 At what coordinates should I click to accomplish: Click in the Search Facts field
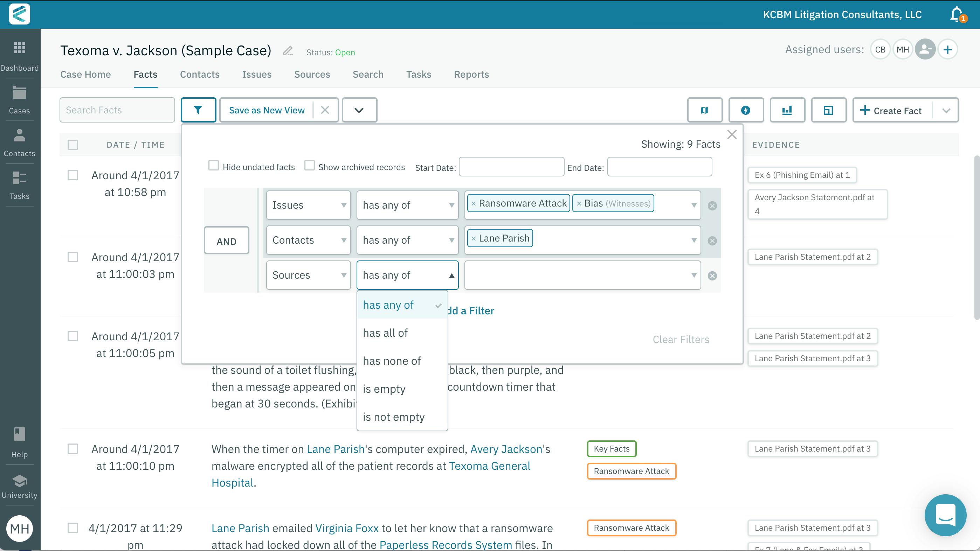pyautogui.click(x=117, y=110)
